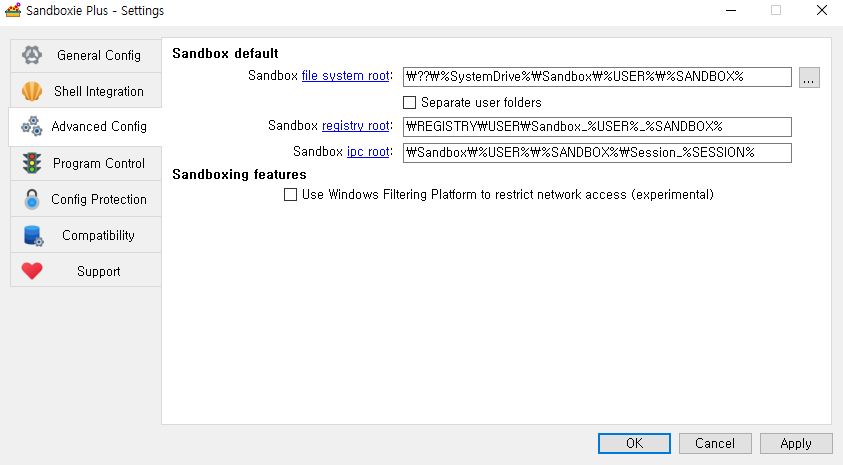Switch to Shell Integration tab
Screen dimensions: 843x465
click(x=85, y=91)
